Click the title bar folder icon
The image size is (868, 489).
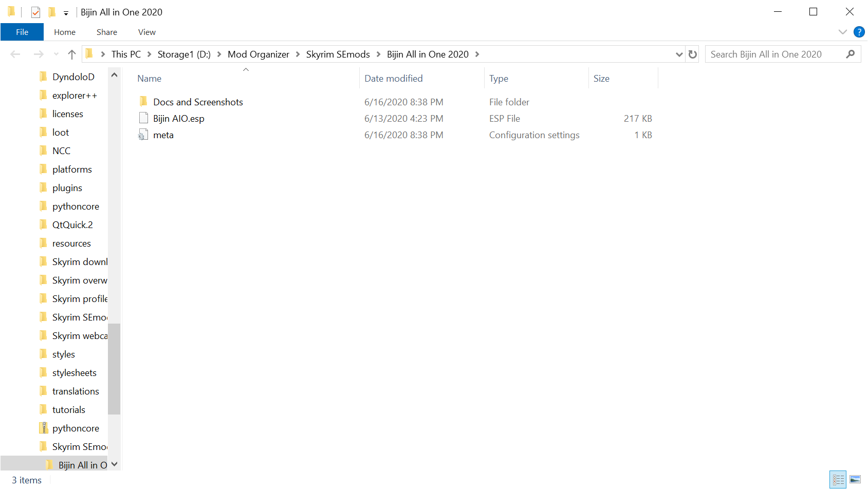[x=11, y=11]
